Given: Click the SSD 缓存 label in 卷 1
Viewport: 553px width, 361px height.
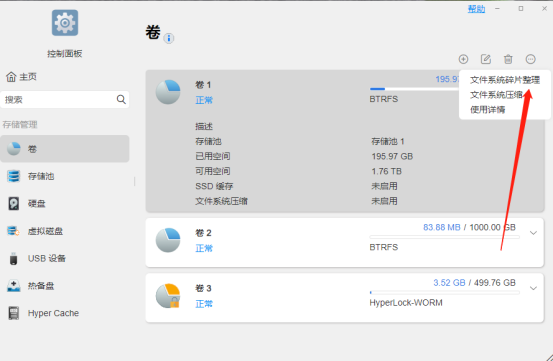Looking at the screenshot, I should click(214, 186).
